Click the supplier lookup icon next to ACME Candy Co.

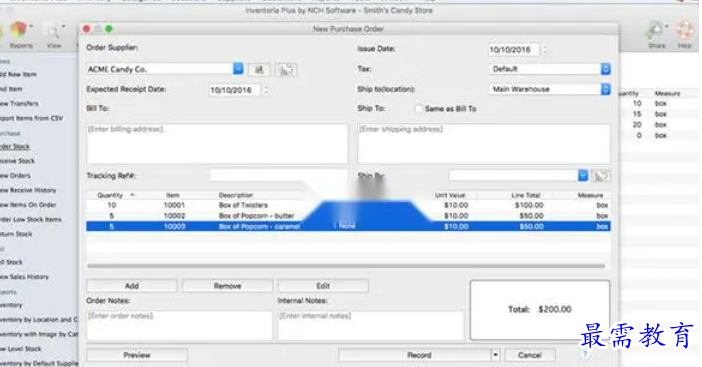pos(259,69)
